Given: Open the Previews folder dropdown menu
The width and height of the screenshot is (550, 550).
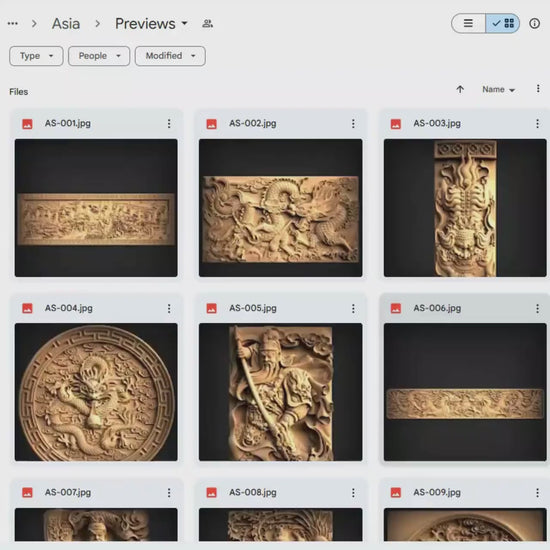Looking at the screenshot, I should (x=151, y=24).
